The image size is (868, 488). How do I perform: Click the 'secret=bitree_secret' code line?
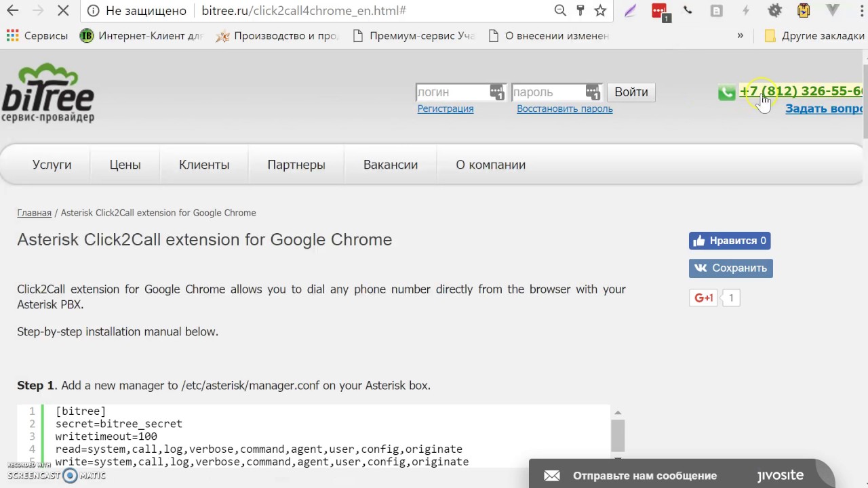(x=119, y=424)
